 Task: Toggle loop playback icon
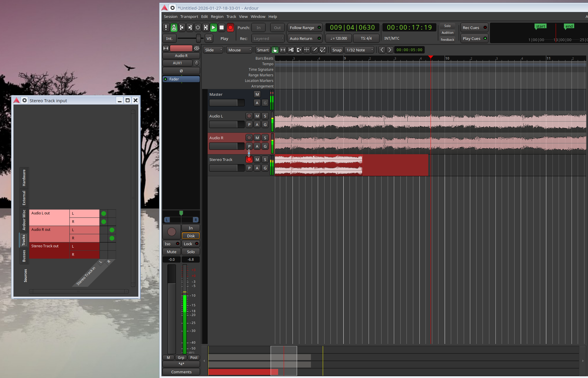[x=198, y=28]
